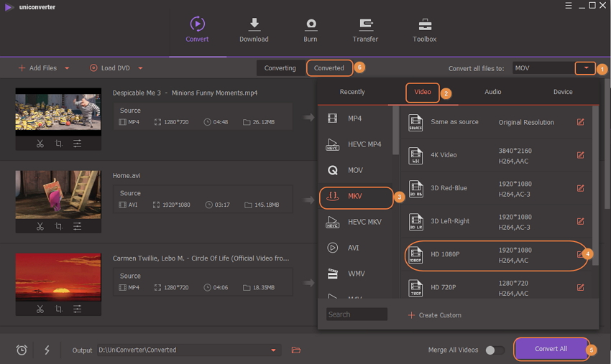Trim Circle Of Life video with scissors

point(40,309)
